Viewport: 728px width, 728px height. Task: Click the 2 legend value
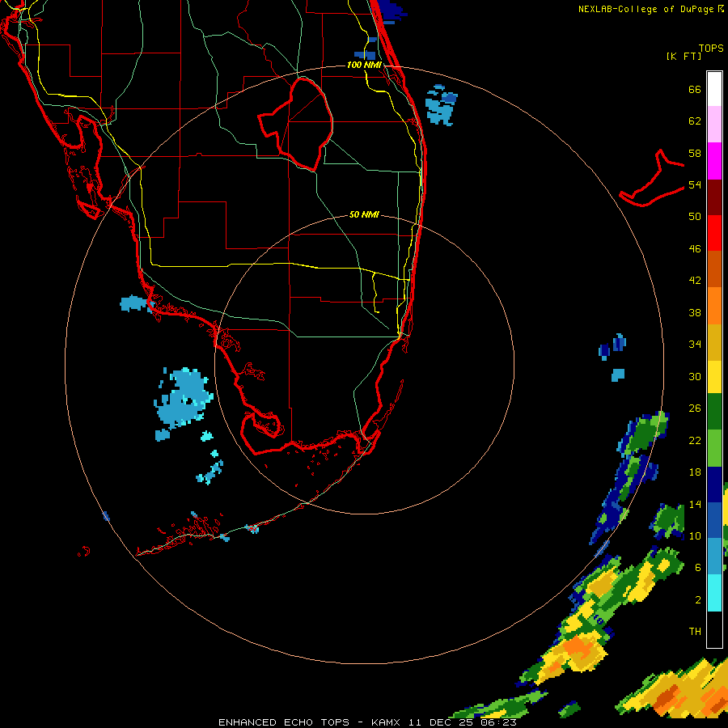coord(697,600)
